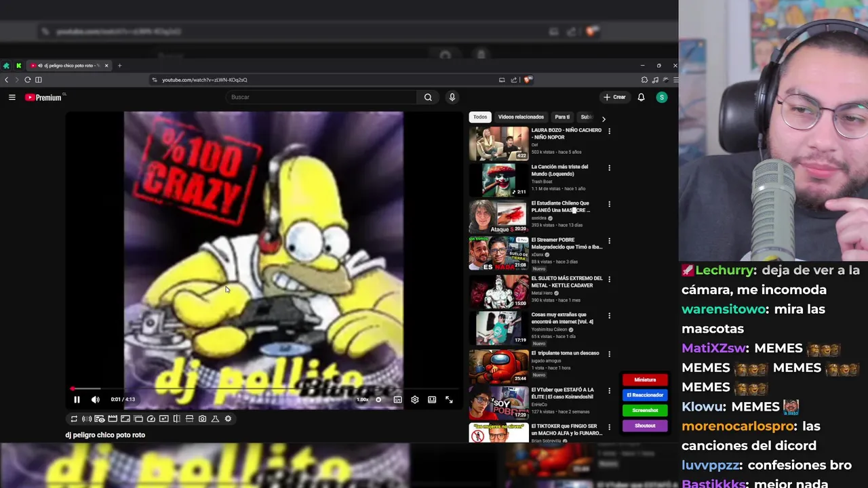The image size is (868, 488).
Task: Open the extension gear settings under player
Action: [x=228, y=419]
